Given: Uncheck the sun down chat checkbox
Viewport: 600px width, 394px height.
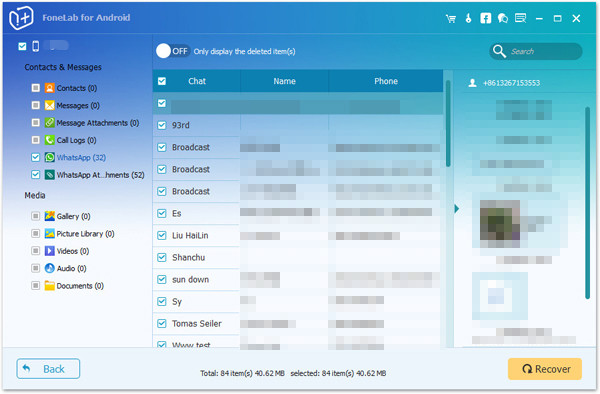Looking at the screenshot, I should coord(162,280).
